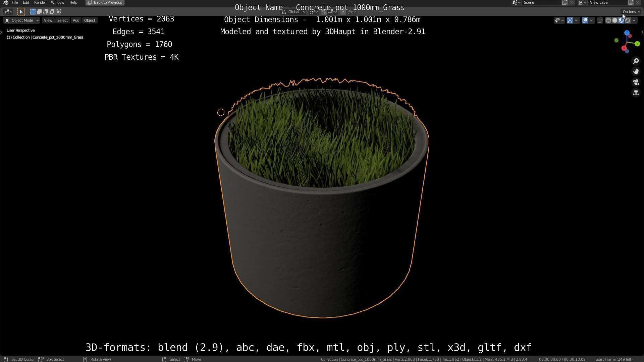Screen dimensions: 644x362
Task: Open the viewport View menu
Action: point(48,20)
